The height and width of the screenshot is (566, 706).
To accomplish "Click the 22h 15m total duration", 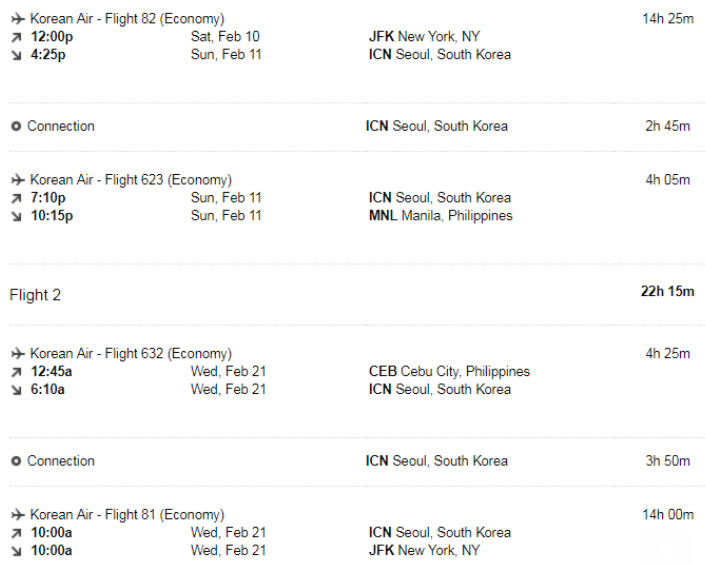I will [x=668, y=291].
